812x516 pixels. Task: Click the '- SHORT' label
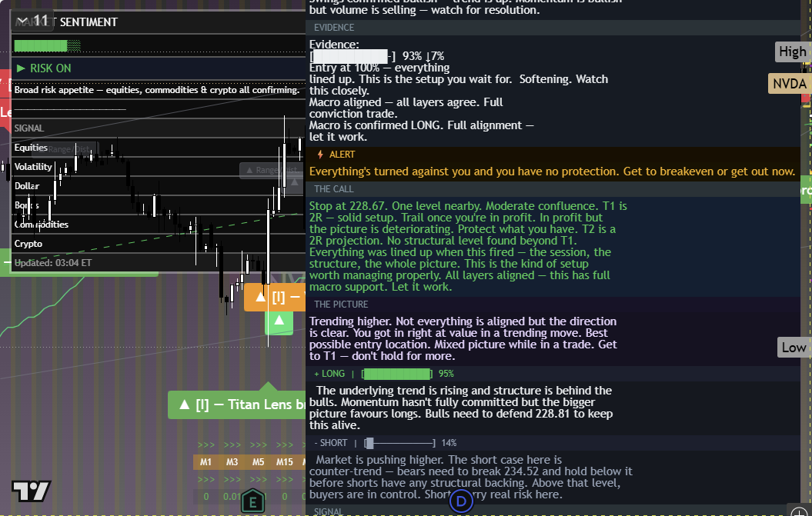pos(330,443)
